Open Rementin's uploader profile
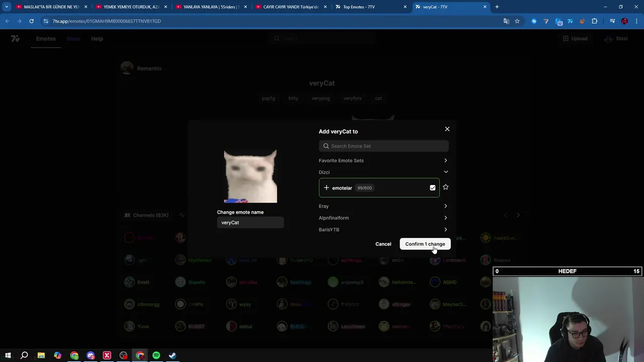The width and height of the screenshot is (644, 362). pos(141,68)
